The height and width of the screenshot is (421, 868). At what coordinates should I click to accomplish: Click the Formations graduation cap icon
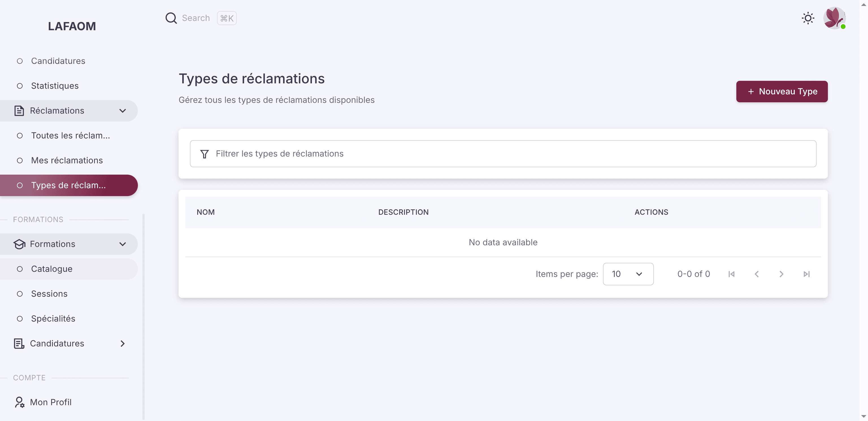(19, 244)
